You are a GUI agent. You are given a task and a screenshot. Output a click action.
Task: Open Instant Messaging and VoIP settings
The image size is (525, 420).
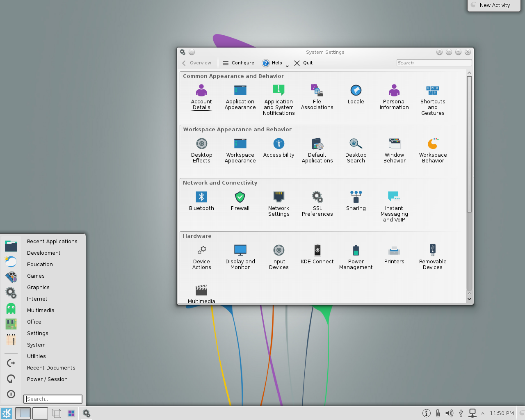[394, 207]
